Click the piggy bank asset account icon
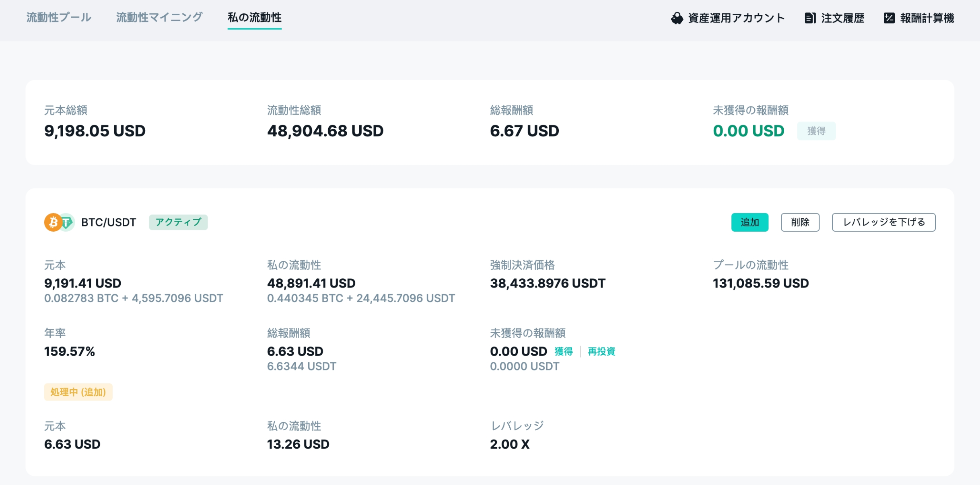 click(677, 18)
